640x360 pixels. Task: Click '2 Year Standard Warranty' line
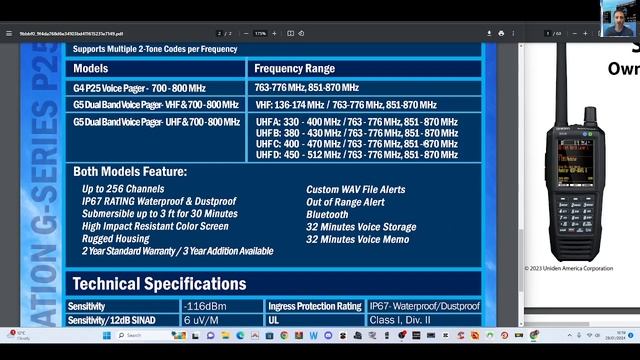[178, 251]
